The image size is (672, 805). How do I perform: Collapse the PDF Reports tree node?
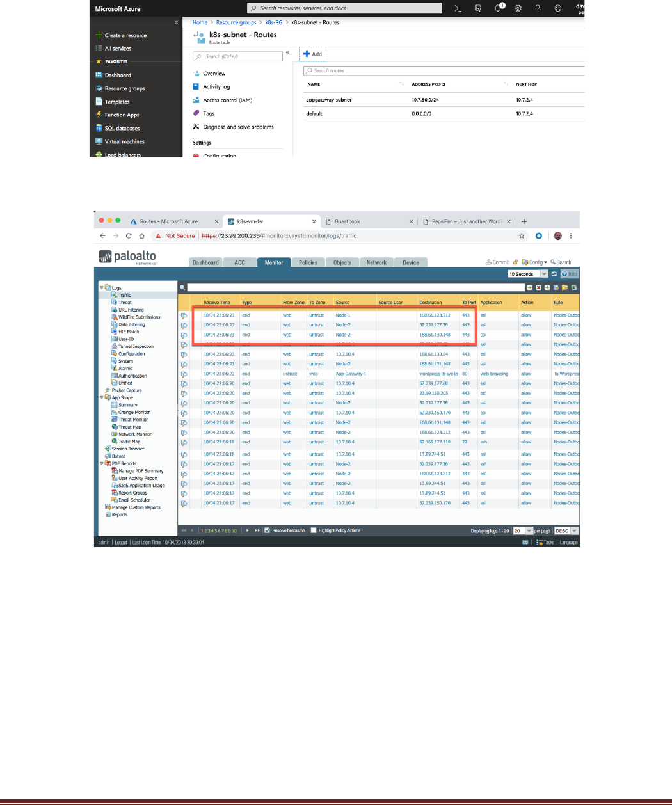[101, 463]
